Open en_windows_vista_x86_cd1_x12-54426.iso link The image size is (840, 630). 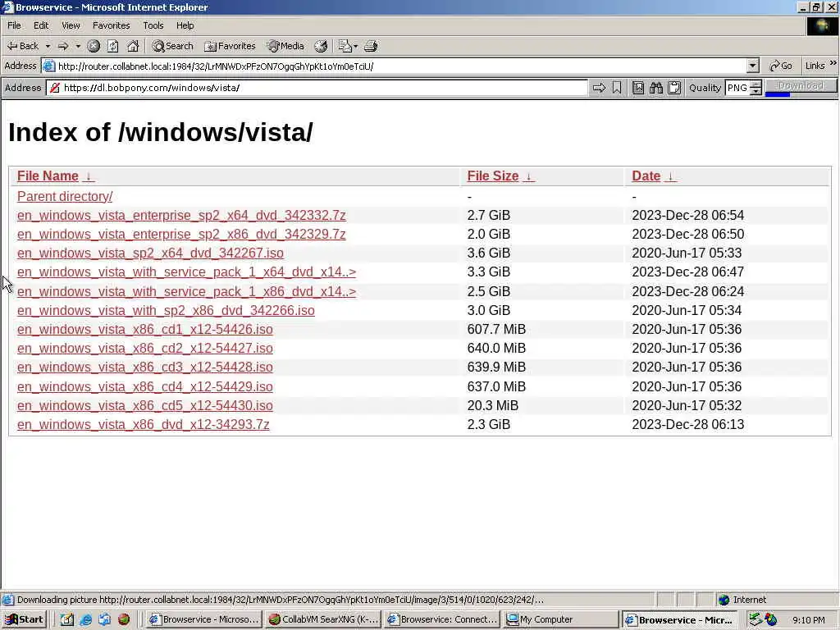pyautogui.click(x=145, y=329)
